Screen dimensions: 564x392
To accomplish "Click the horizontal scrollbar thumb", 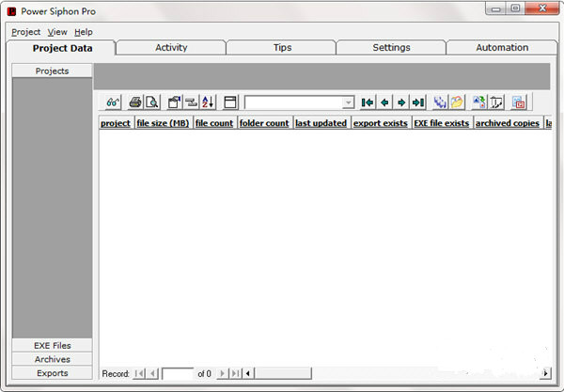I will [x=283, y=373].
